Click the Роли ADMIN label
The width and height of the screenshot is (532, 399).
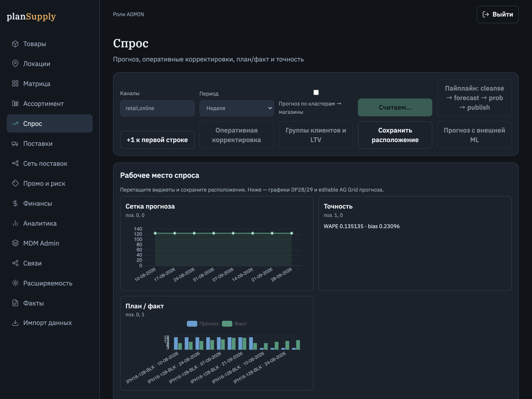pyautogui.click(x=128, y=14)
